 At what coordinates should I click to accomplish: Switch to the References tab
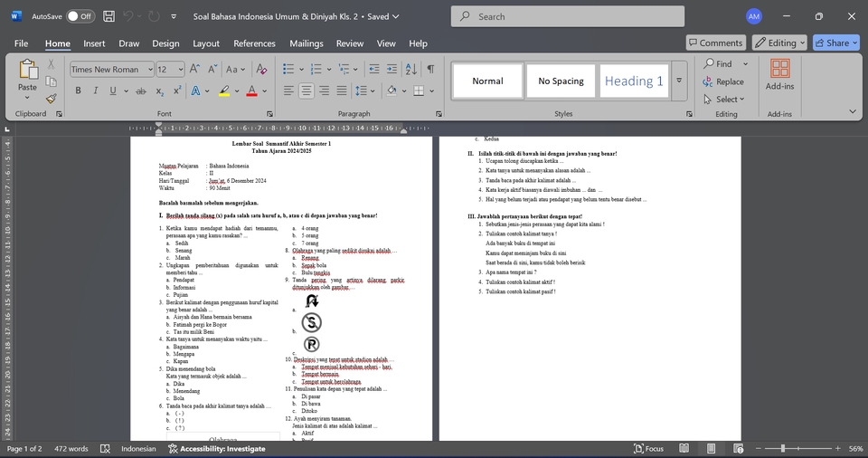point(254,43)
